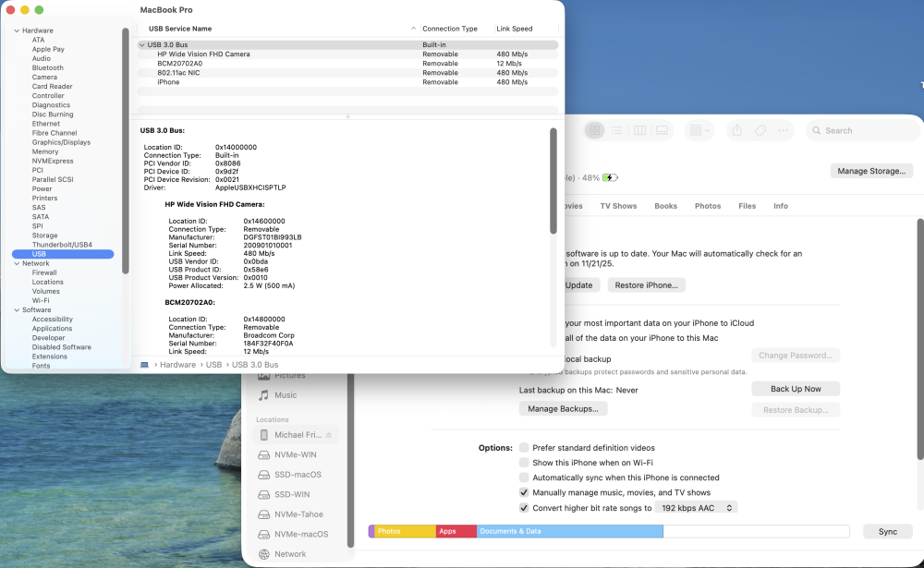Select Bluetooth in the Hardware list
This screenshot has width=924, height=568.
(x=48, y=67)
